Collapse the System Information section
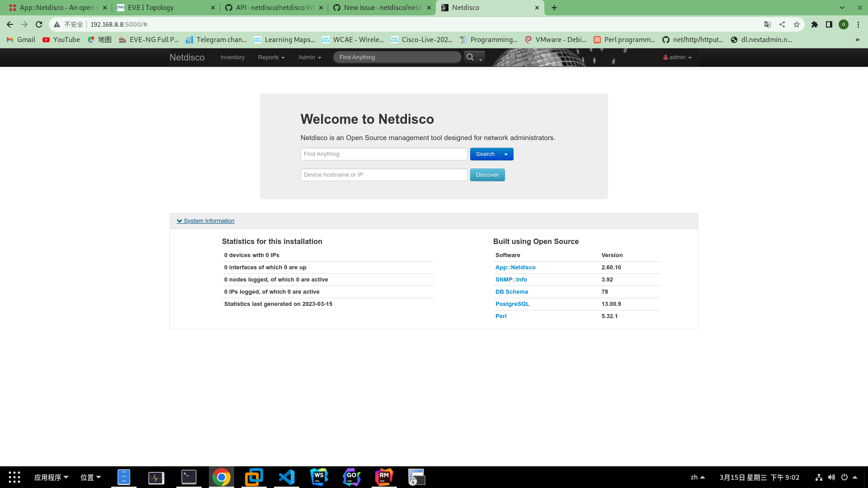 (x=205, y=221)
